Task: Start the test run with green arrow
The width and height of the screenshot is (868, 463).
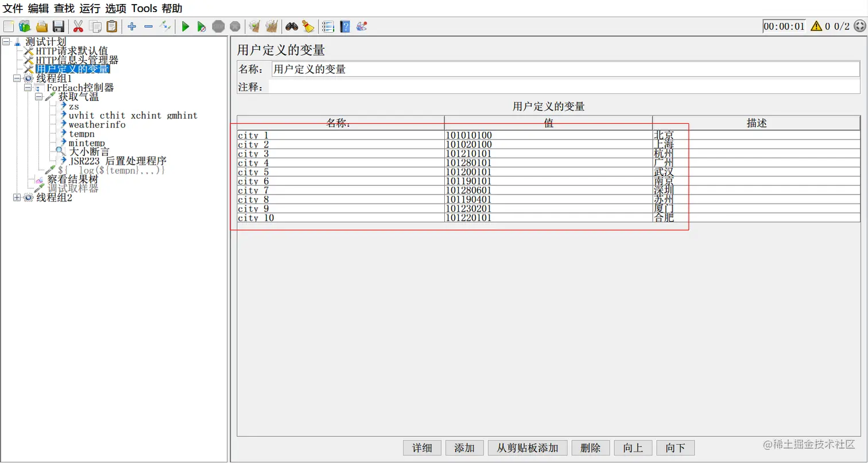Action: click(x=185, y=26)
